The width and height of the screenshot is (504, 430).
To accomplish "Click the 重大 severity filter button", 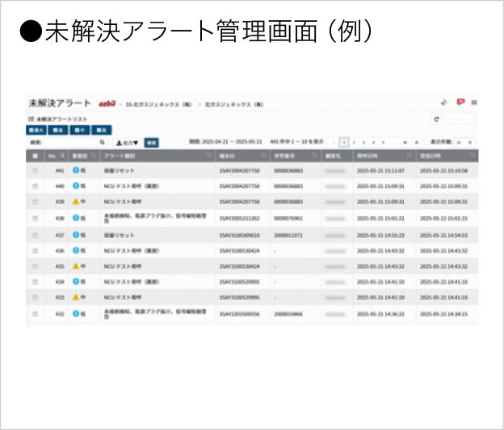I will tap(36, 130).
